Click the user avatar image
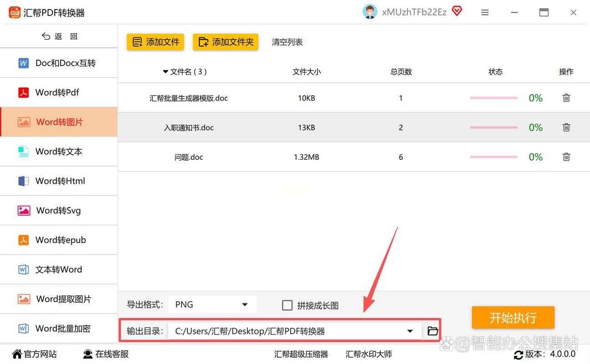This screenshot has width=590, height=364. coord(370,11)
